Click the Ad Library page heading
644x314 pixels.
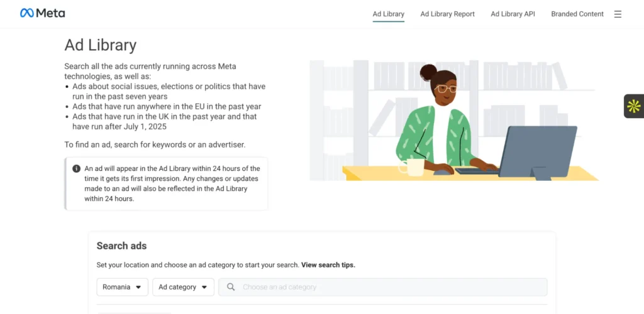point(100,45)
